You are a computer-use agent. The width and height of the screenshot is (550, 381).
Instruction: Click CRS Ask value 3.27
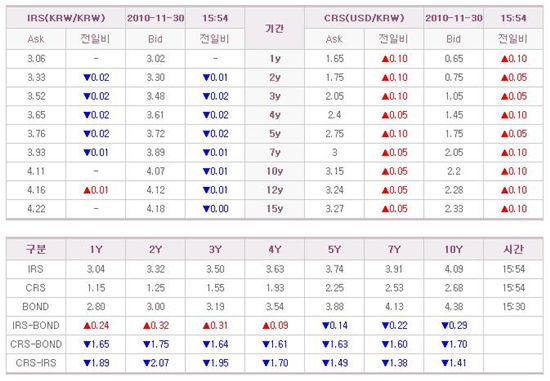click(x=334, y=209)
